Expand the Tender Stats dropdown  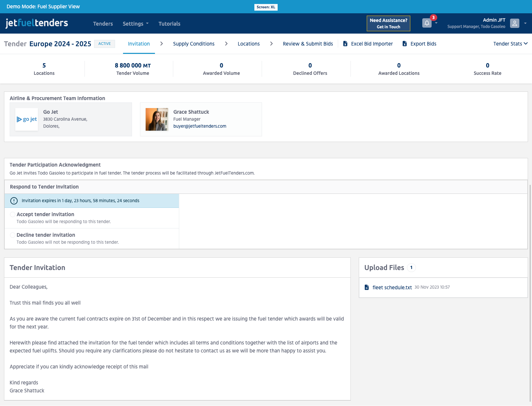[x=510, y=44]
